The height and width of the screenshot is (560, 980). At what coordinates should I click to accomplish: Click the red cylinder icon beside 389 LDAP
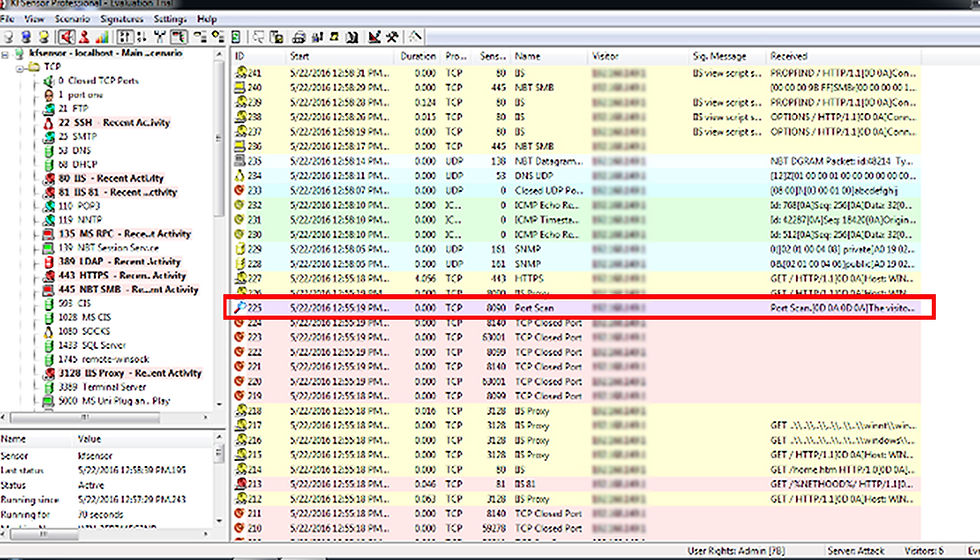point(48,261)
